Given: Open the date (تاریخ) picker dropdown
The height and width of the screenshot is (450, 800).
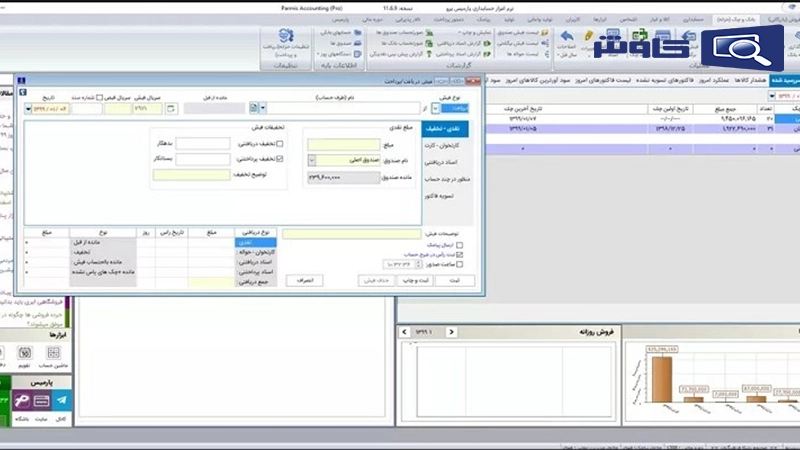Looking at the screenshot, I should click(x=28, y=108).
